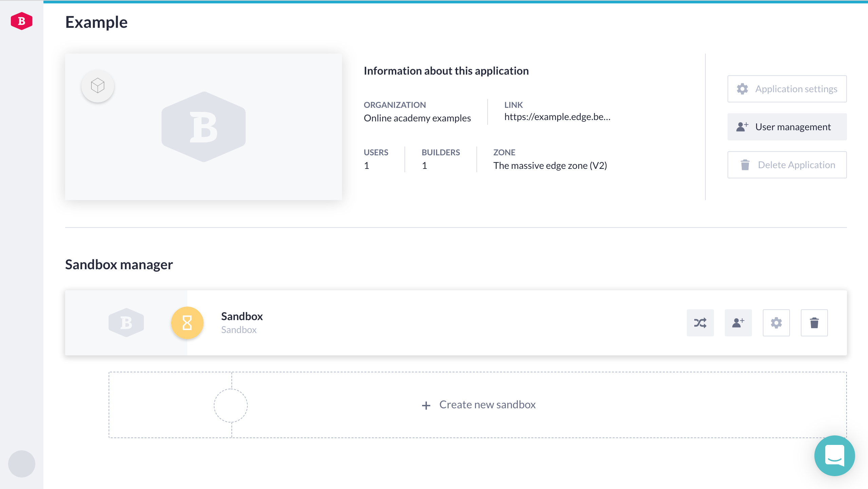Click the settings gear icon for Sandbox
The image size is (868, 489).
click(x=776, y=322)
